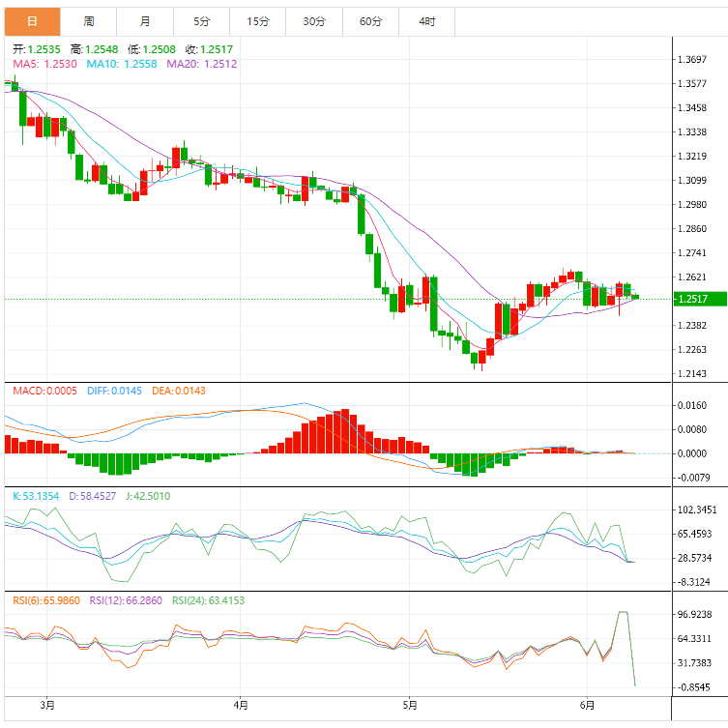Click the MA5: 1.2530 legend label
The width and height of the screenshot is (728, 728).
(44, 64)
